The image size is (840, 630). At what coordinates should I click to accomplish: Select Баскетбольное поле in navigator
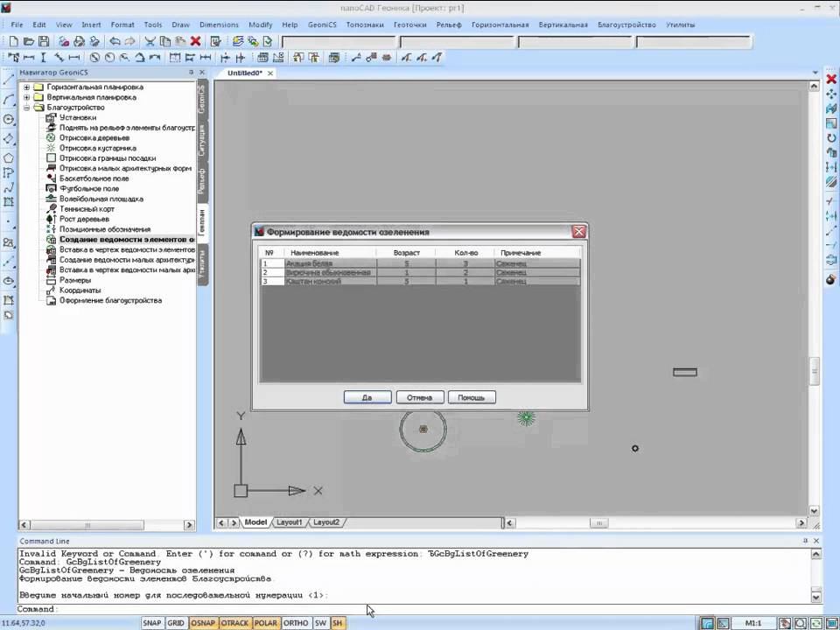click(94, 178)
